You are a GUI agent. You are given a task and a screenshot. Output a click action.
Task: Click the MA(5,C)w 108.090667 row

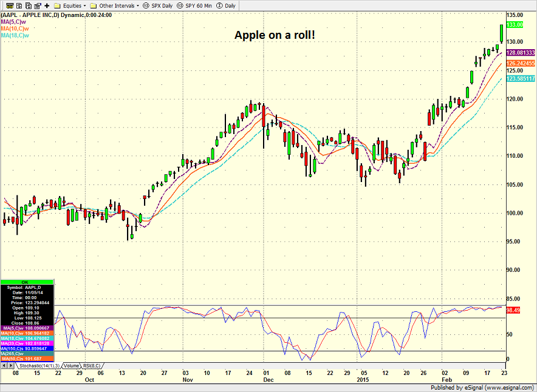[x=27, y=328]
